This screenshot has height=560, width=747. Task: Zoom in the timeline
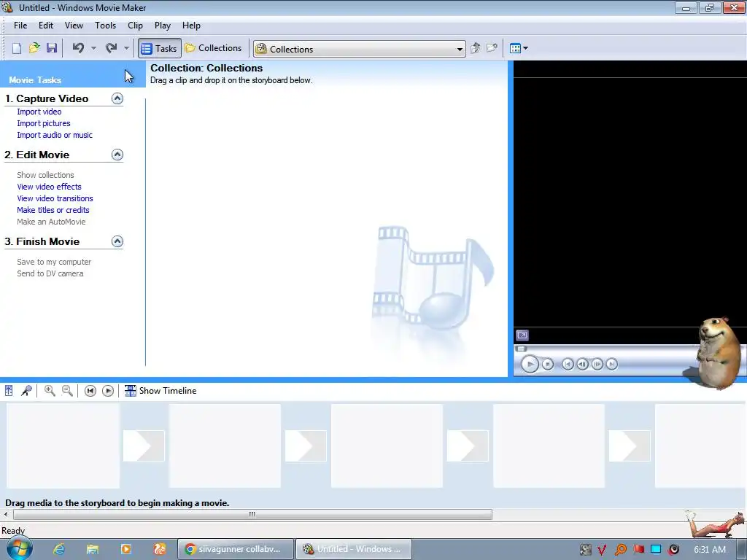[x=50, y=391]
